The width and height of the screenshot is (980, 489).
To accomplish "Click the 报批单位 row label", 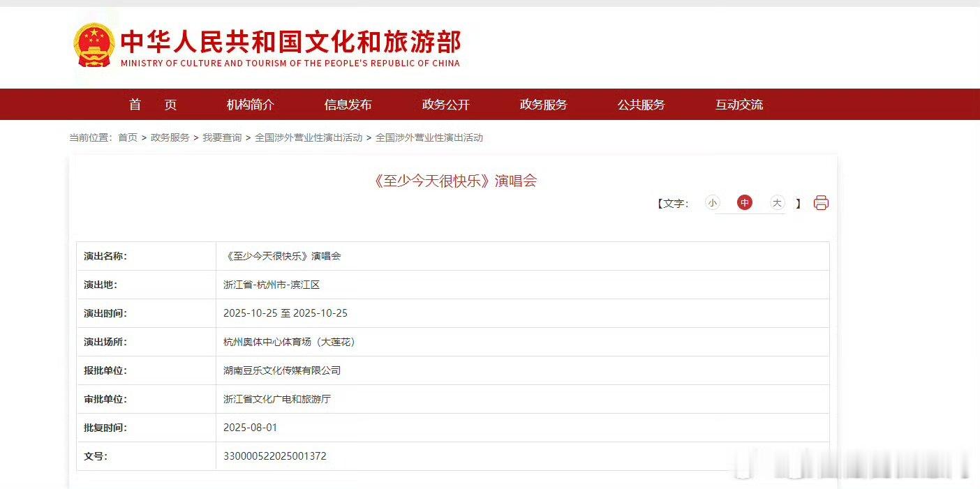I will point(105,370).
